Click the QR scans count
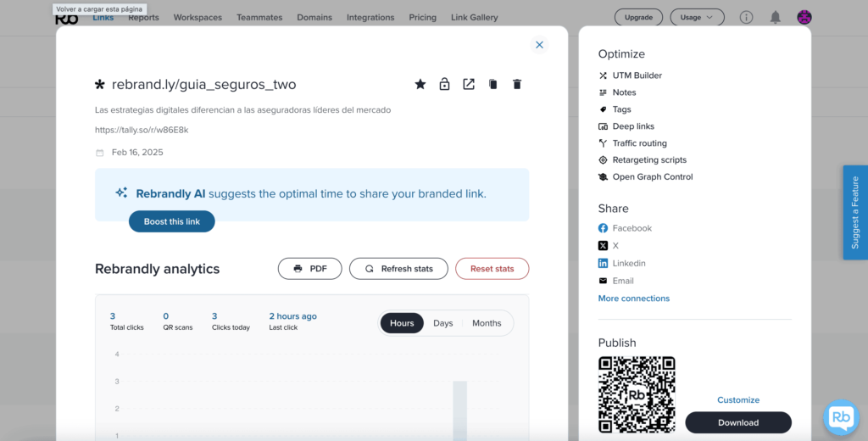868x441 pixels. click(166, 316)
